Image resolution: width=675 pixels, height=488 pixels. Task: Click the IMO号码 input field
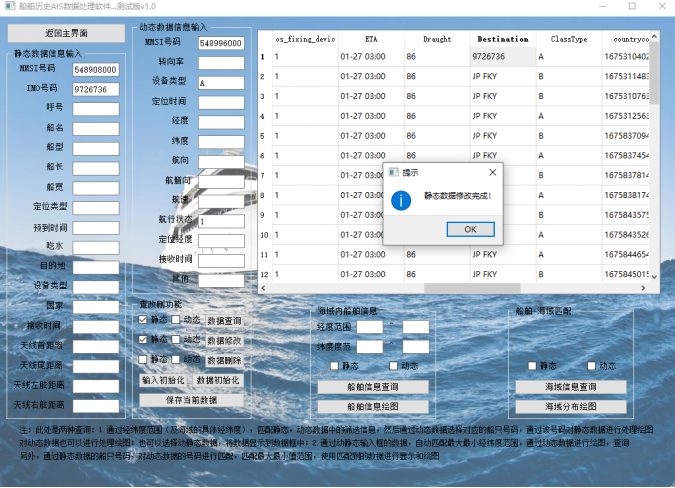click(96, 89)
